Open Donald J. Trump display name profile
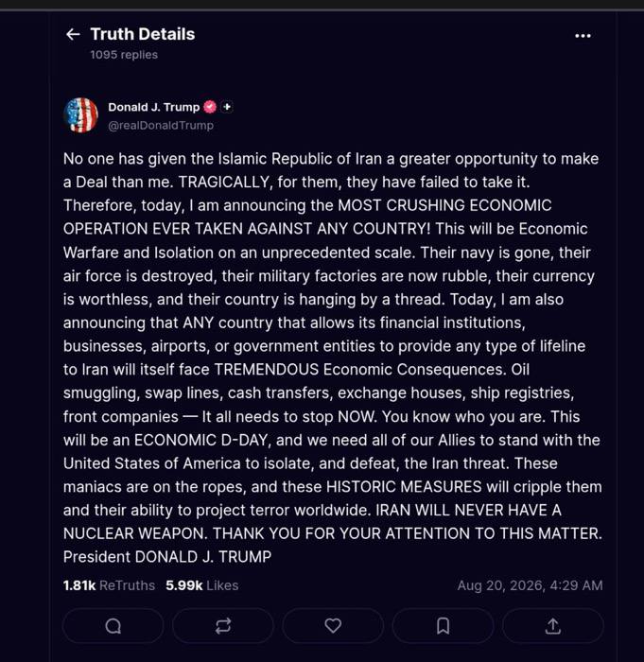 154,107
